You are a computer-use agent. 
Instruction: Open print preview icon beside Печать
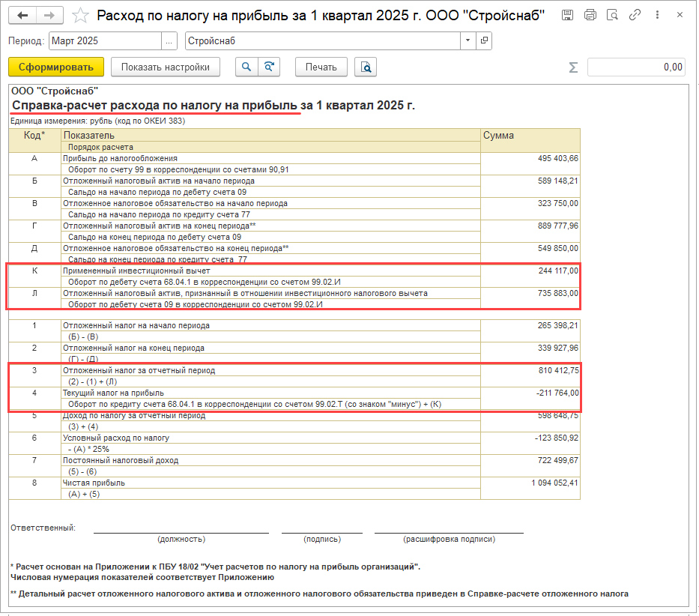pos(366,67)
